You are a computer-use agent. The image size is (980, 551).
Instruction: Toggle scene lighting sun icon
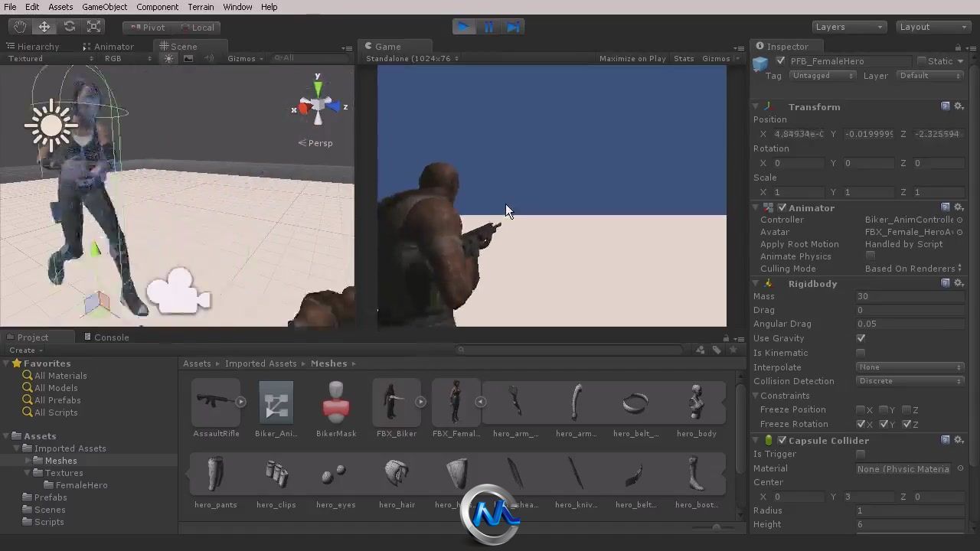pos(169,59)
